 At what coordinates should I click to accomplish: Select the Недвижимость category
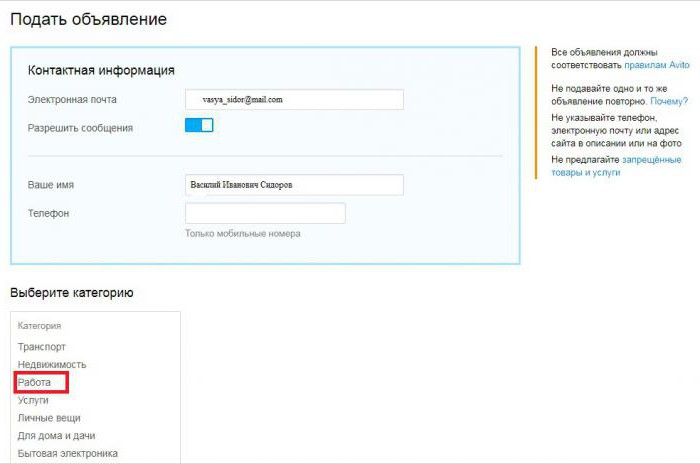(x=52, y=364)
